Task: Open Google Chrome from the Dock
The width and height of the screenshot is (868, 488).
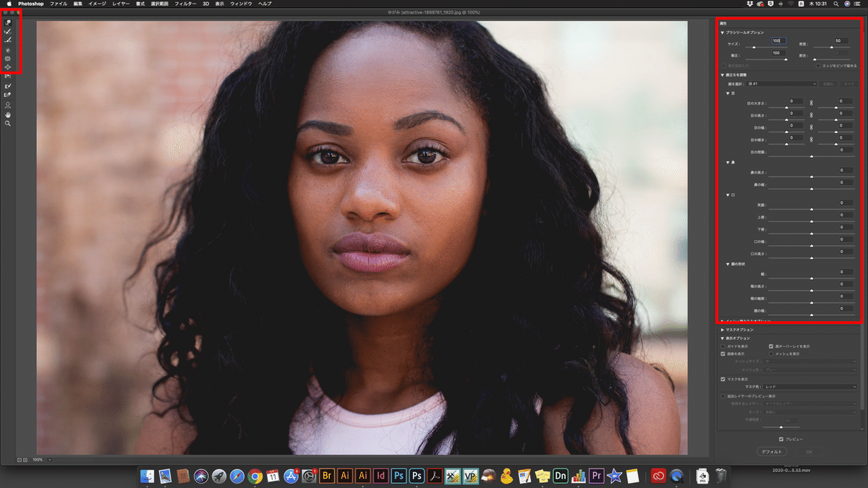Action: pos(255,476)
